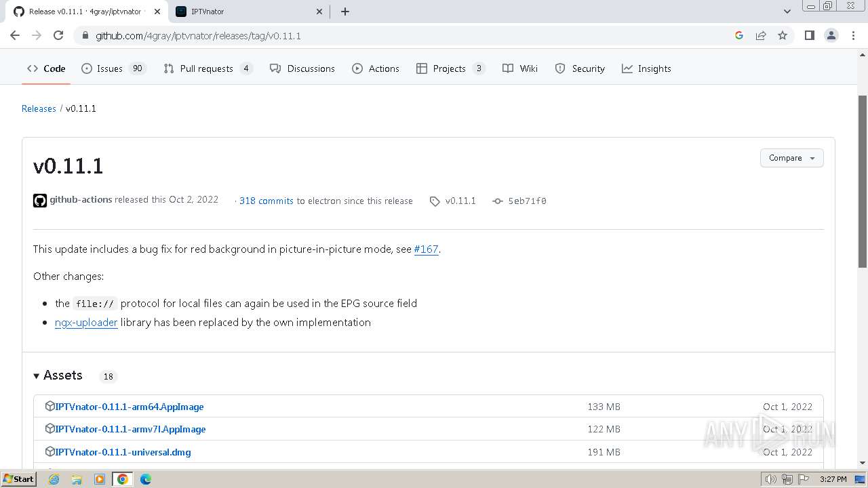Open the Projects tab

pyautogui.click(x=450, y=68)
